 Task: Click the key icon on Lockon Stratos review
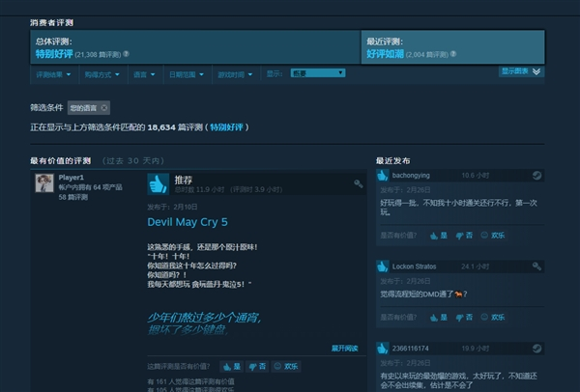click(x=536, y=266)
